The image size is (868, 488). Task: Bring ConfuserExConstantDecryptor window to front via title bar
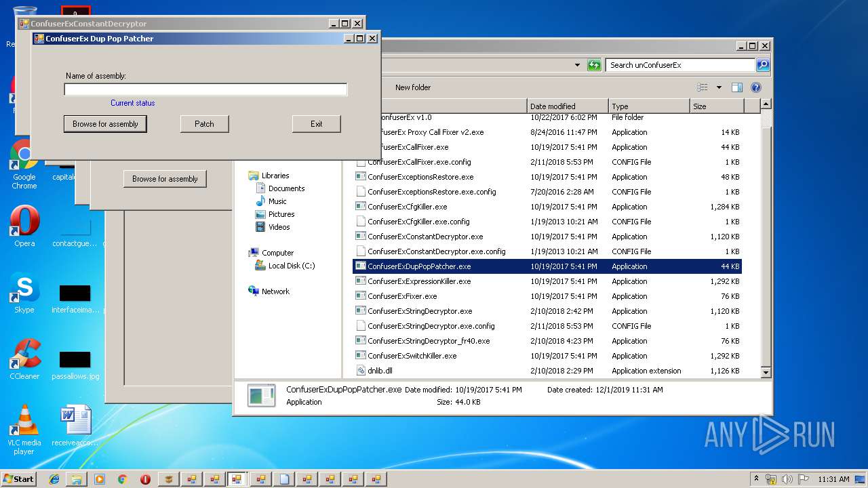(x=173, y=24)
